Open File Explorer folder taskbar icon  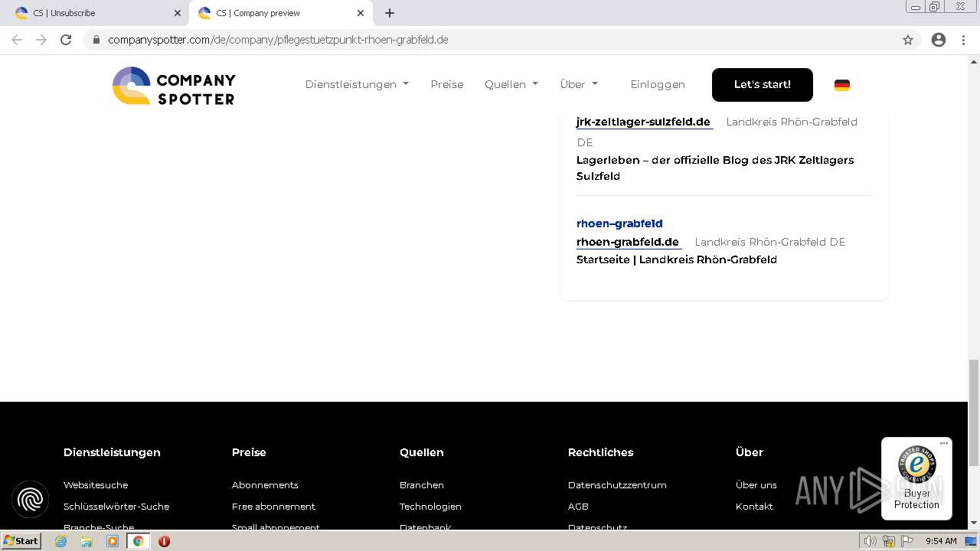pyautogui.click(x=87, y=541)
